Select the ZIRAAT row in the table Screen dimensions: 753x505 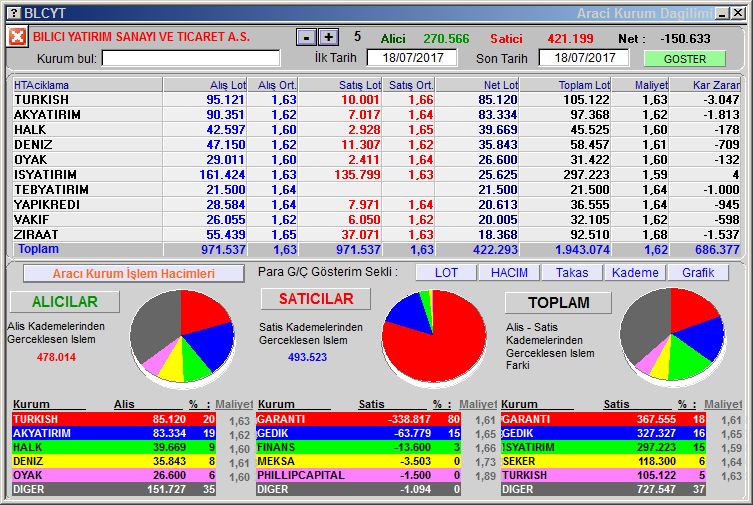(376, 234)
